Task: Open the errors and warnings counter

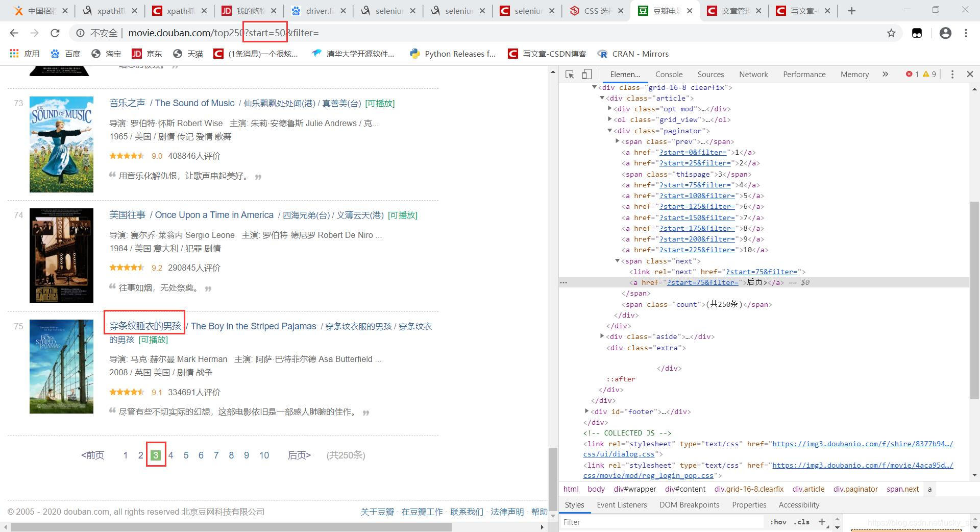Action: click(x=921, y=74)
